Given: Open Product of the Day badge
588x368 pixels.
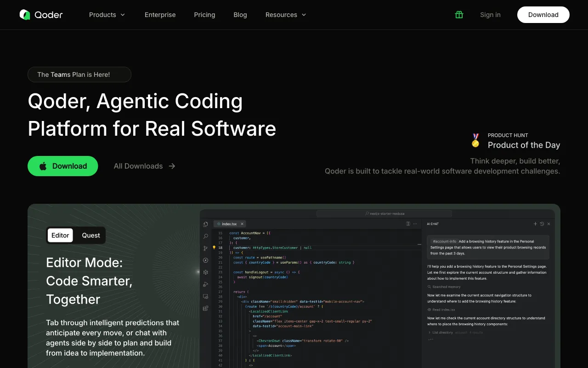Looking at the screenshot, I should (516, 140).
